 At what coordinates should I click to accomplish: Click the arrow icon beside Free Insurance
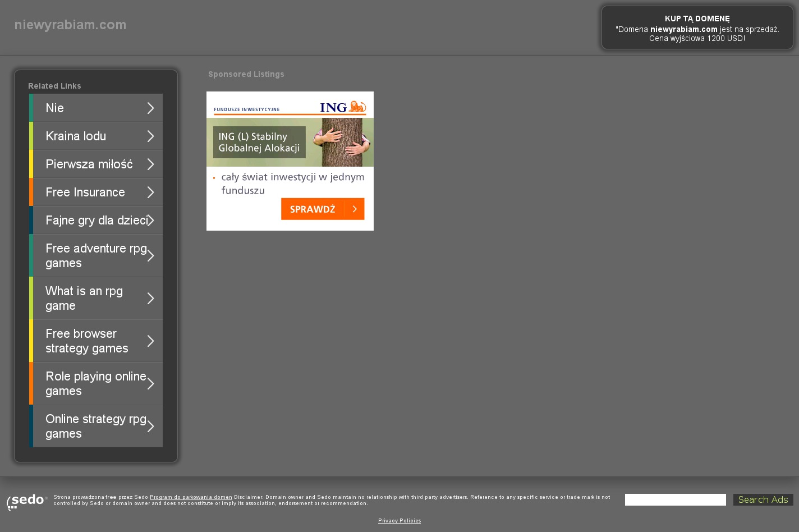[x=150, y=192]
